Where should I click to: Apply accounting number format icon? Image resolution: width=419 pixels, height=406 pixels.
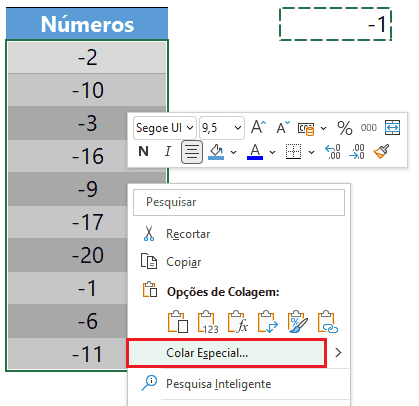306,128
